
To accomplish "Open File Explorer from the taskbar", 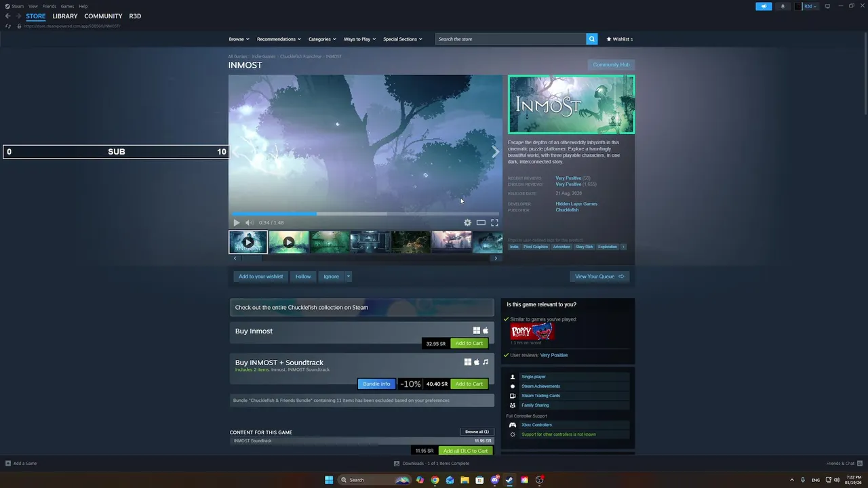I will 465,480.
